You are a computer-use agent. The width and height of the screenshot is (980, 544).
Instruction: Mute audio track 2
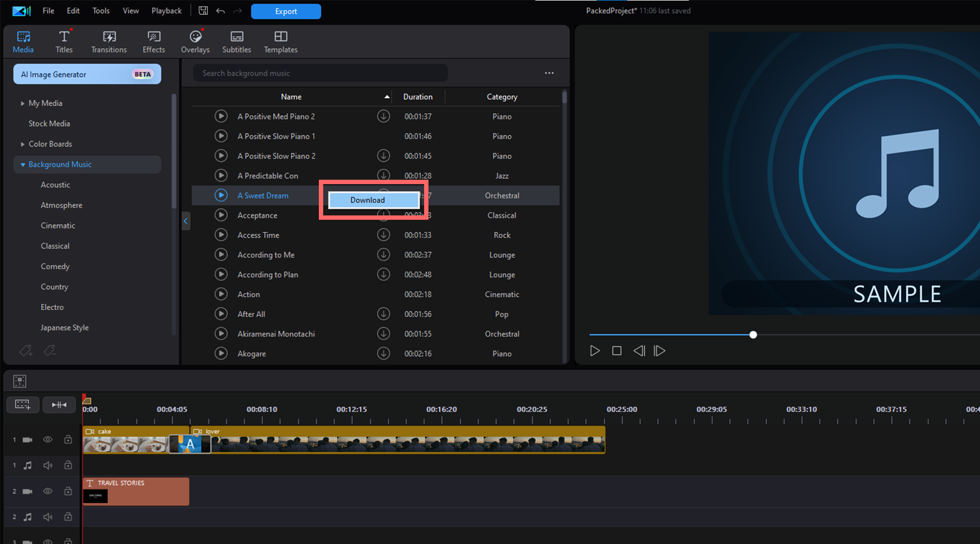click(48, 517)
